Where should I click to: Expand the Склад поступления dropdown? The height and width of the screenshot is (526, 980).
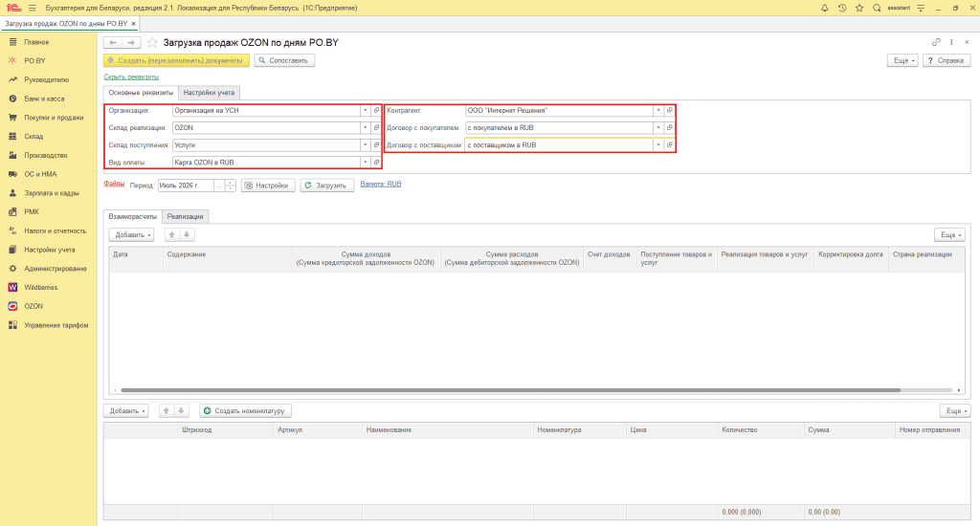click(366, 145)
